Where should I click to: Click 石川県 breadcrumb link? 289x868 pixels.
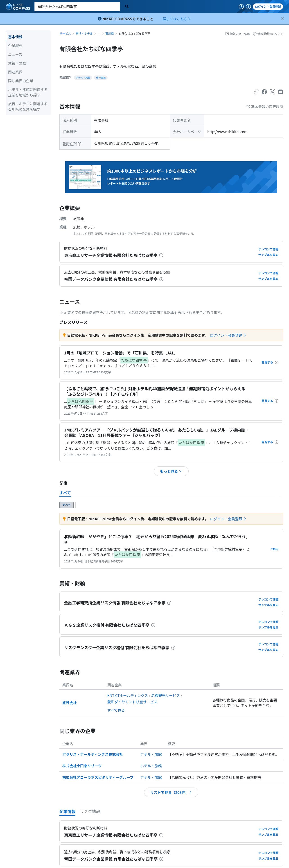point(109,34)
